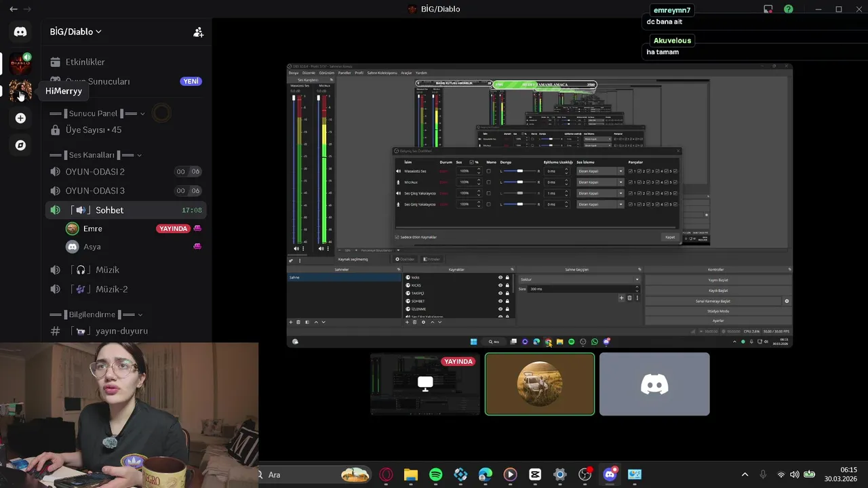This screenshot has width=868, height=488.
Task: Open the Soldur transition dropdown in OBS stream
Action: pyautogui.click(x=580, y=279)
